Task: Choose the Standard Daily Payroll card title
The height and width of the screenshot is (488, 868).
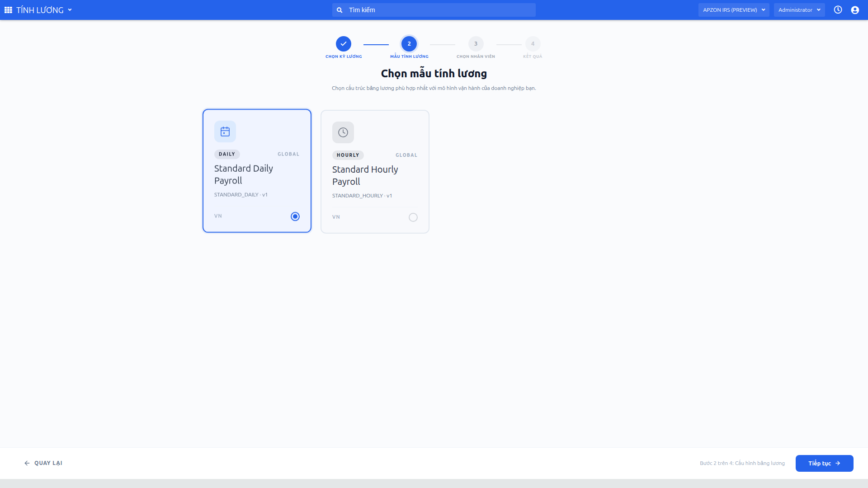Action: click(x=244, y=174)
